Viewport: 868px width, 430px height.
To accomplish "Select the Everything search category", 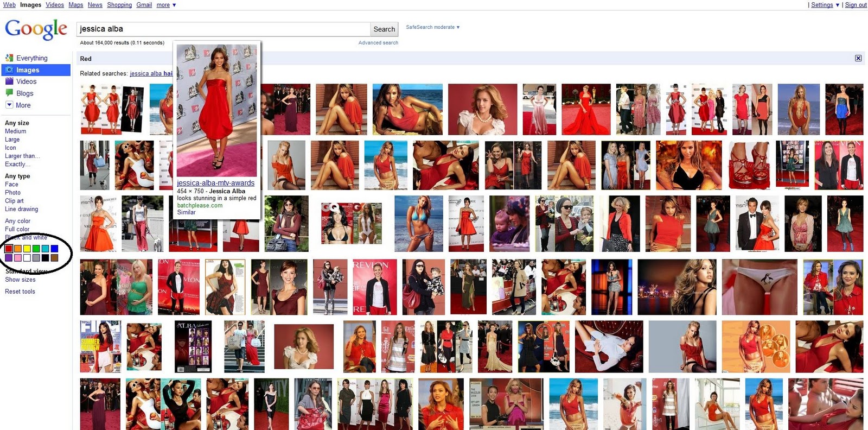I will tap(31, 58).
